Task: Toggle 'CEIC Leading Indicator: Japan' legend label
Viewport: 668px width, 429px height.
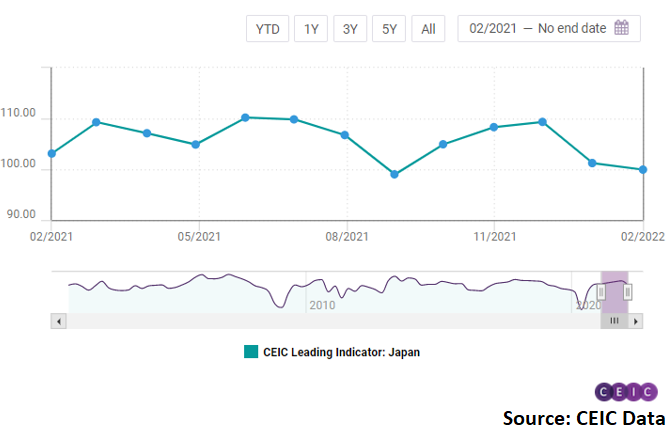Action: 341,352
